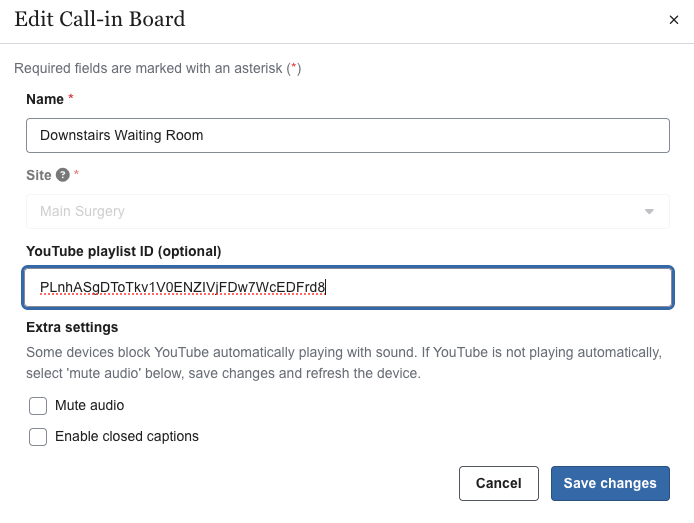Click the 'Mute audio' label text
Image resolution: width=694 pixels, height=523 pixels.
[89, 406]
